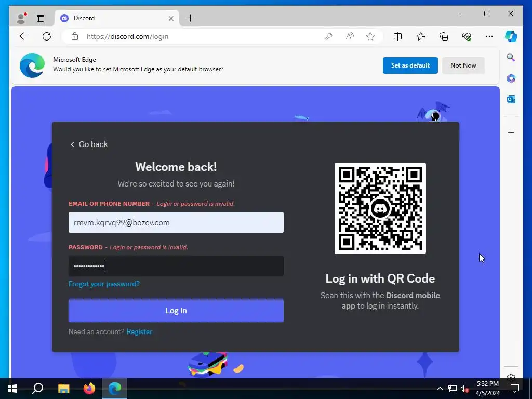
Task: Toggle split screen view
Action: point(397,36)
